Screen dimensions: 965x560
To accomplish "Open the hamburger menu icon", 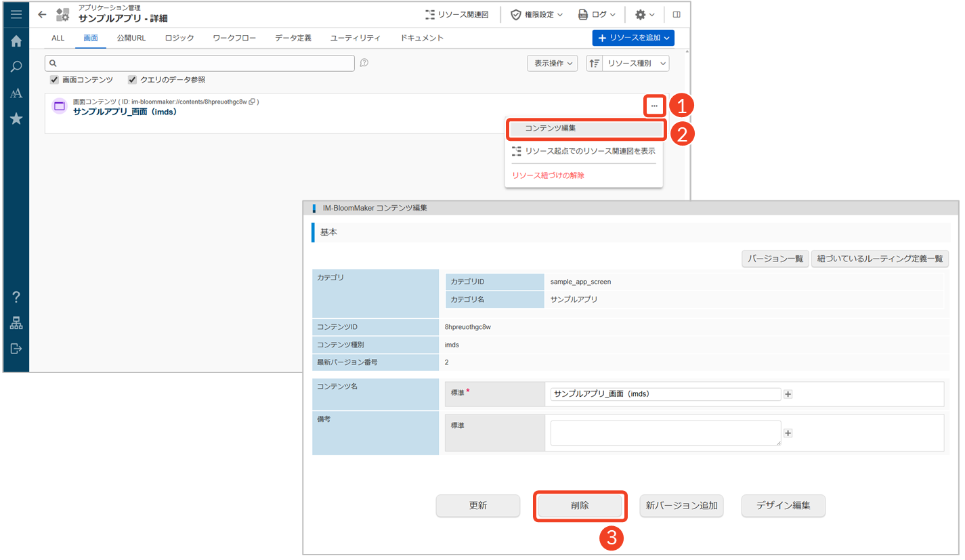I will [x=16, y=14].
